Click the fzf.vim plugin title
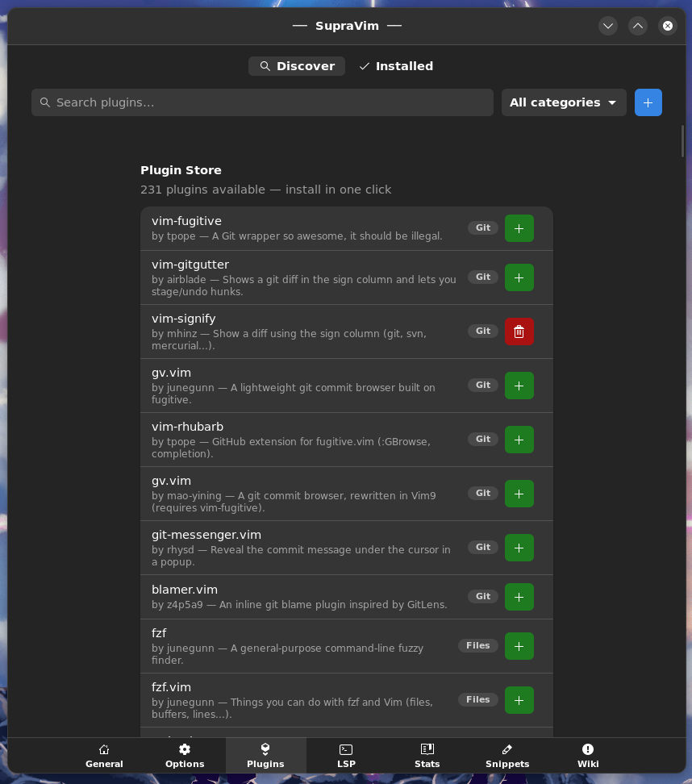 171,687
